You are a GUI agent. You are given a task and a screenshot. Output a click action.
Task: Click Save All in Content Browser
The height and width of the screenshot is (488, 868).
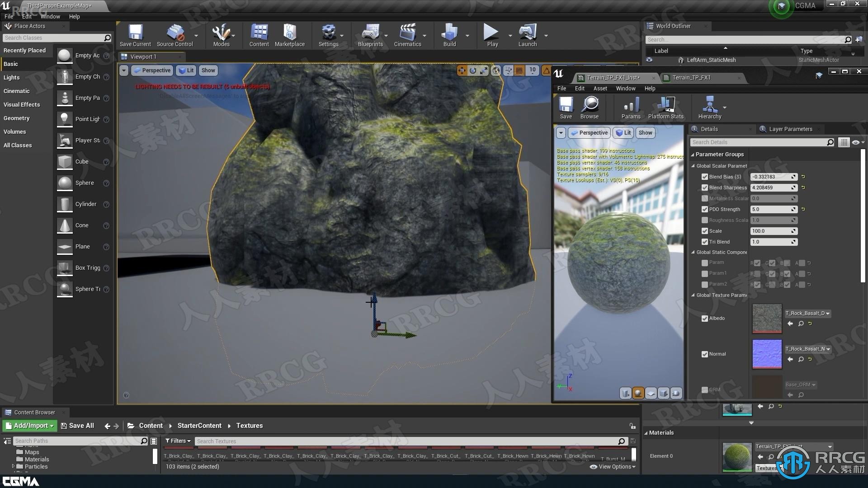76,425
